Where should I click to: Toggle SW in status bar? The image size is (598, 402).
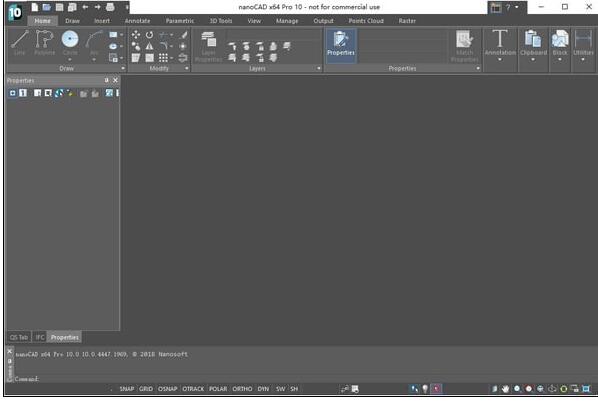point(280,389)
